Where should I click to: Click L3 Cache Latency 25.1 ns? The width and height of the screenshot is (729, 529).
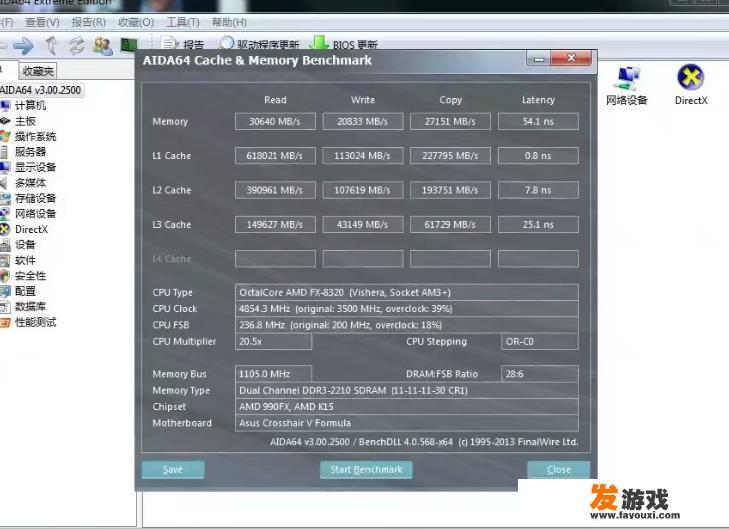538,225
